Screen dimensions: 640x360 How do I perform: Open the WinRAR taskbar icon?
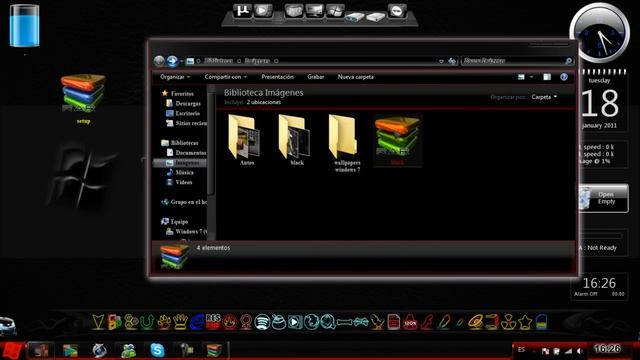214,350
